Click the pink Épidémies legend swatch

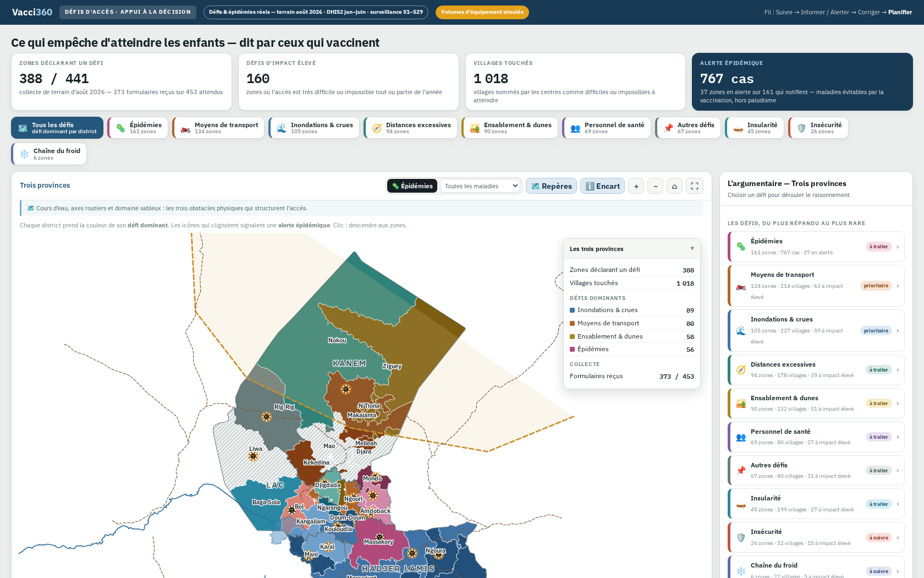pos(572,349)
